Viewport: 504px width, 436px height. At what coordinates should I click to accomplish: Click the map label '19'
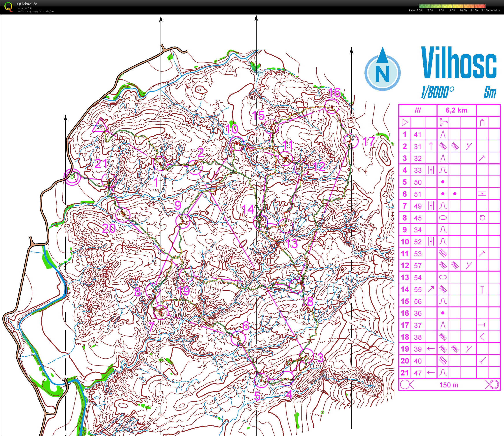point(184,291)
